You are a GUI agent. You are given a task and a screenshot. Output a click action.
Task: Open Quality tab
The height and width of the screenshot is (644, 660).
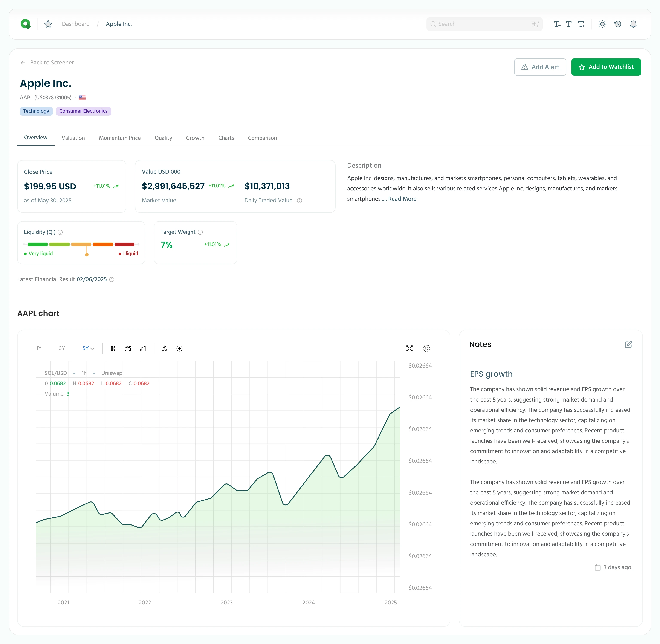click(163, 138)
